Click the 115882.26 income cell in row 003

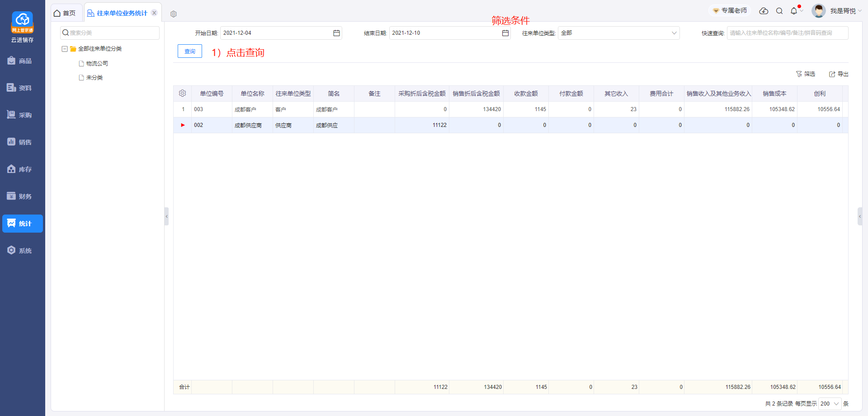[x=718, y=109]
